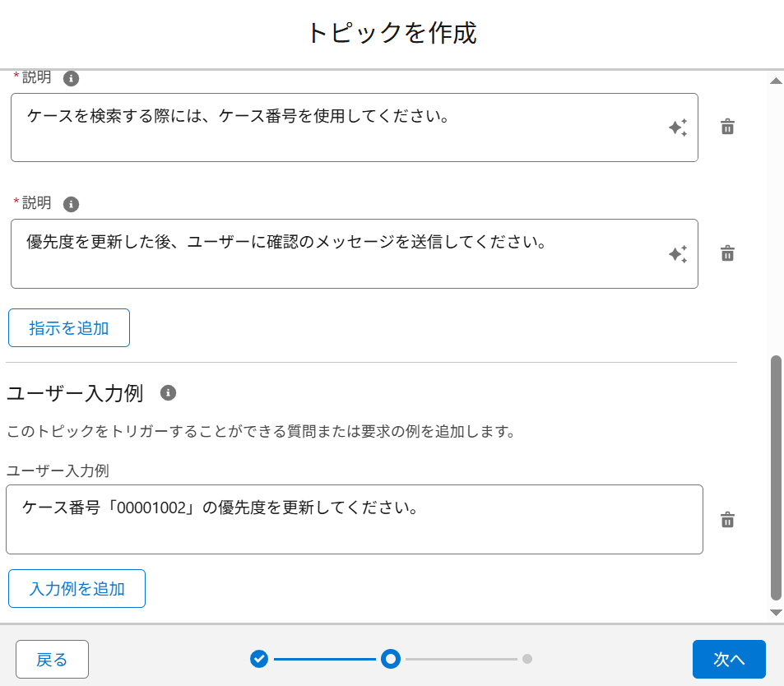The width and height of the screenshot is (784, 686).
Task: Open info tooltip beside first 説明 label
Action: tap(71, 78)
